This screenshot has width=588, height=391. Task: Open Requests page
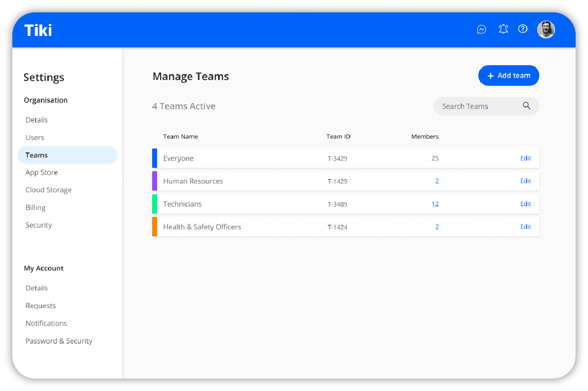(x=41, y=306)
